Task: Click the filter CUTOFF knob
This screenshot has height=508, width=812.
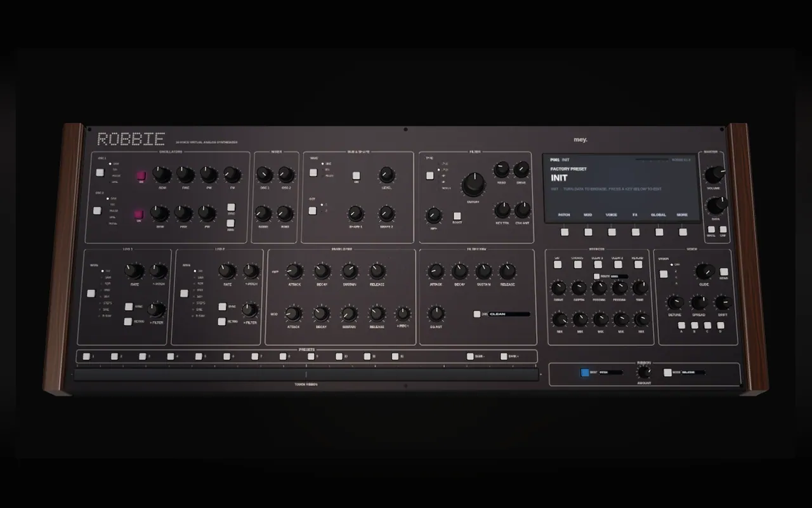Action: click(x=473, y=184)
